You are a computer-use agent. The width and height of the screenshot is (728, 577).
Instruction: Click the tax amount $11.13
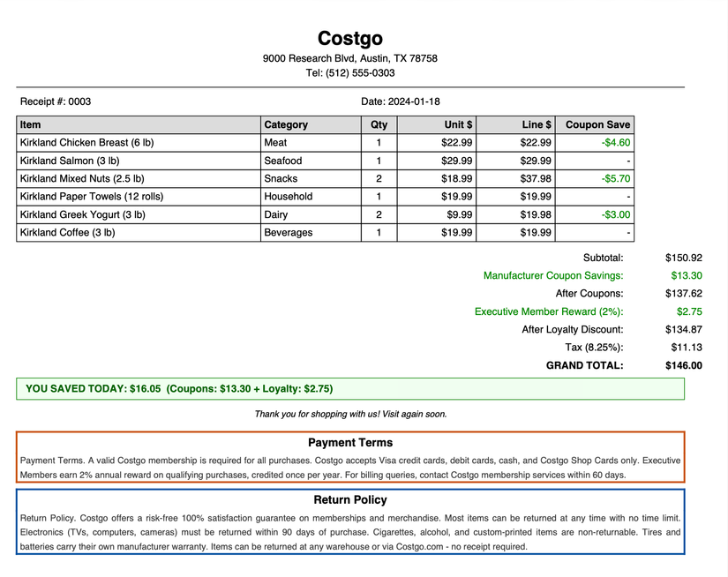click(687, 348)
